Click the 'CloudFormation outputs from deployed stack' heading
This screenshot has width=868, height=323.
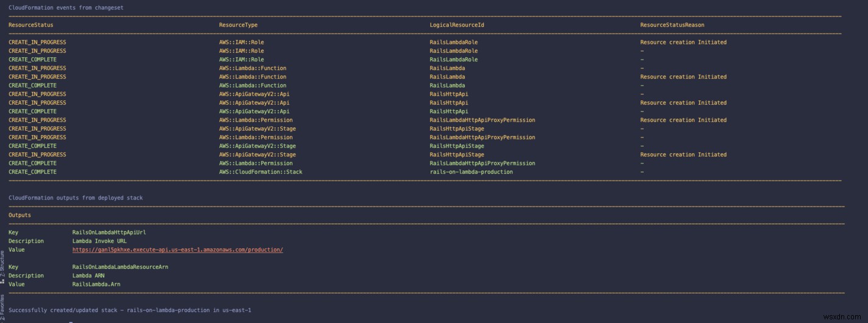[x=76, y=198]
